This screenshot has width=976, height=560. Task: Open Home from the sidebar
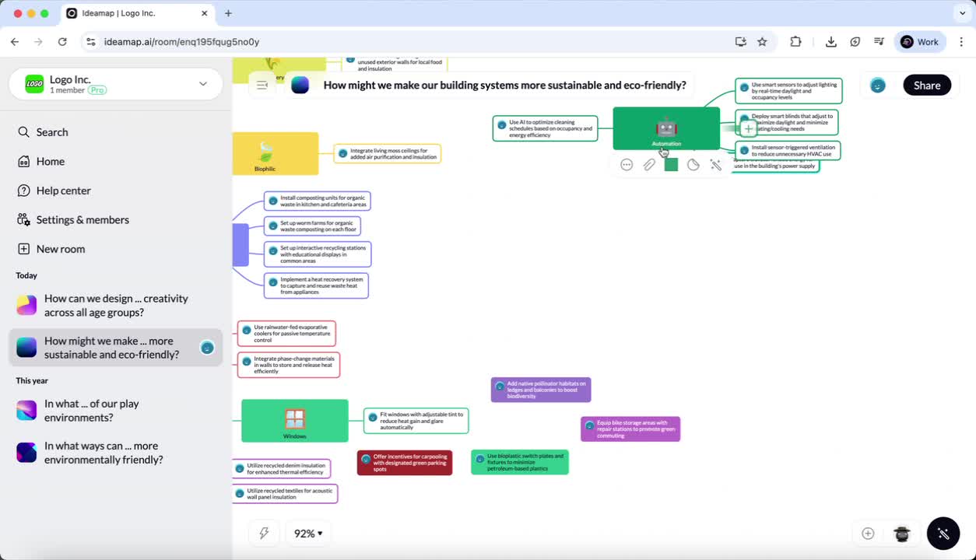pos(51,161)
